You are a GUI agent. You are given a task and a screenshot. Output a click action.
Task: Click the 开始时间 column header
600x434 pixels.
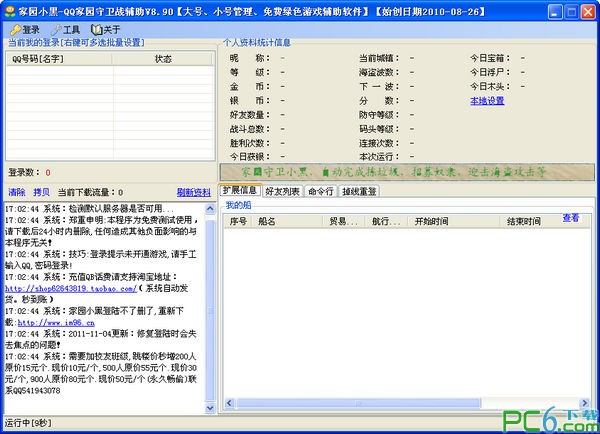(453, 221)
